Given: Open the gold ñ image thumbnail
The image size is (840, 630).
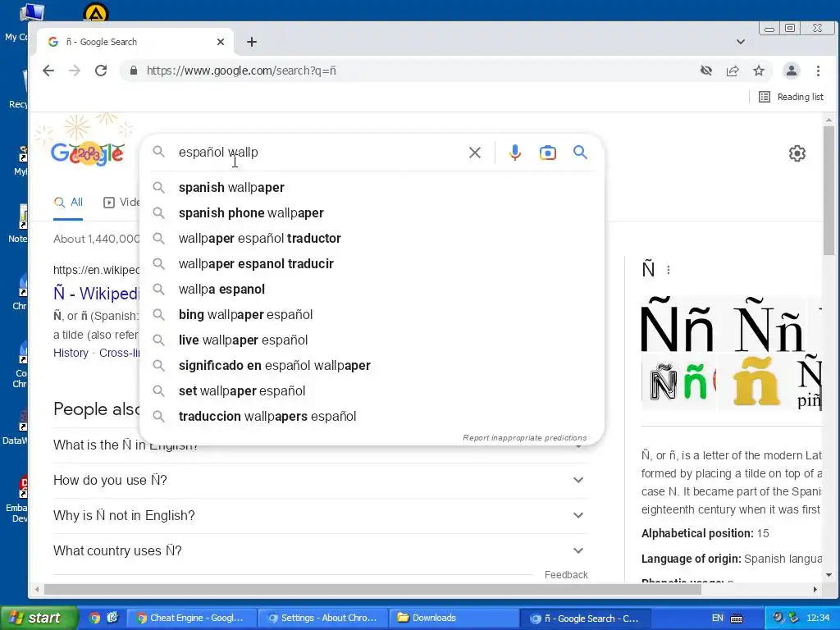Looking at the screenshot, I should [756, 382].
